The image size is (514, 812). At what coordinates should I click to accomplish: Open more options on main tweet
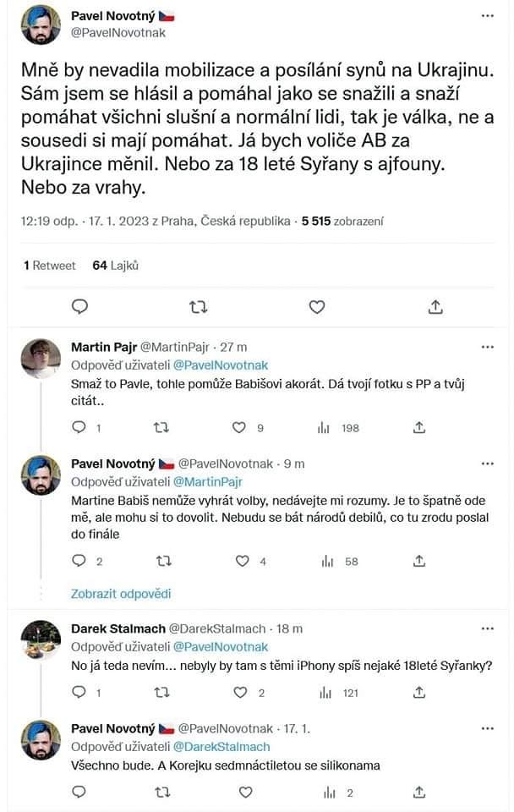coord(488,16)
